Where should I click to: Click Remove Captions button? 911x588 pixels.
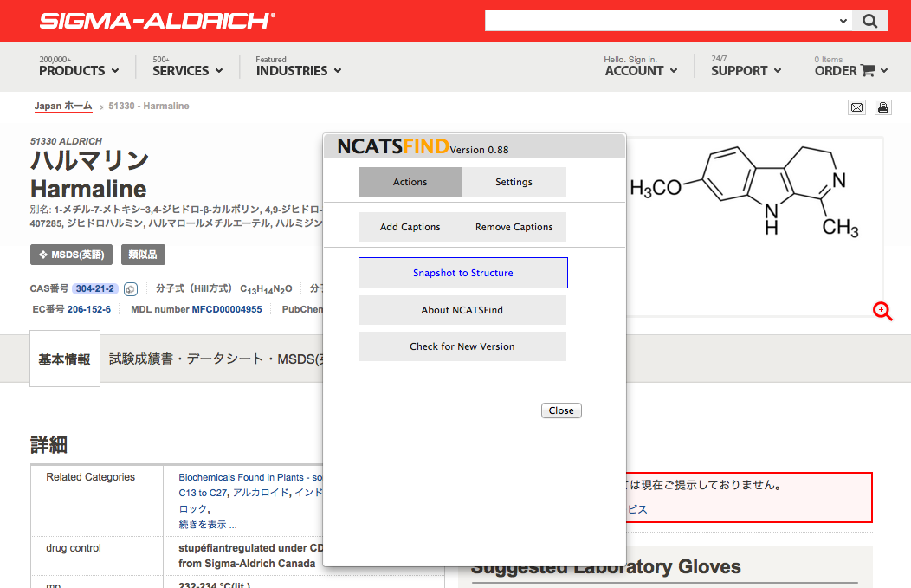tap(514, 227)
